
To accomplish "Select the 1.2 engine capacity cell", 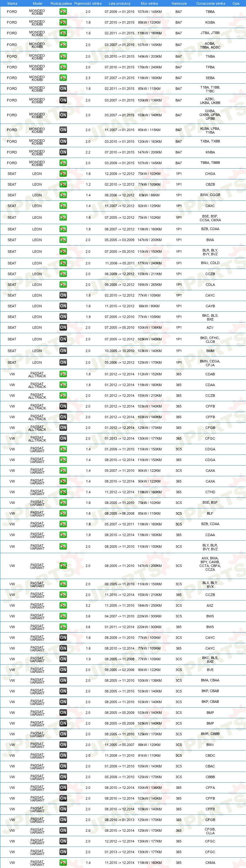I will click(x=88, y=184).
